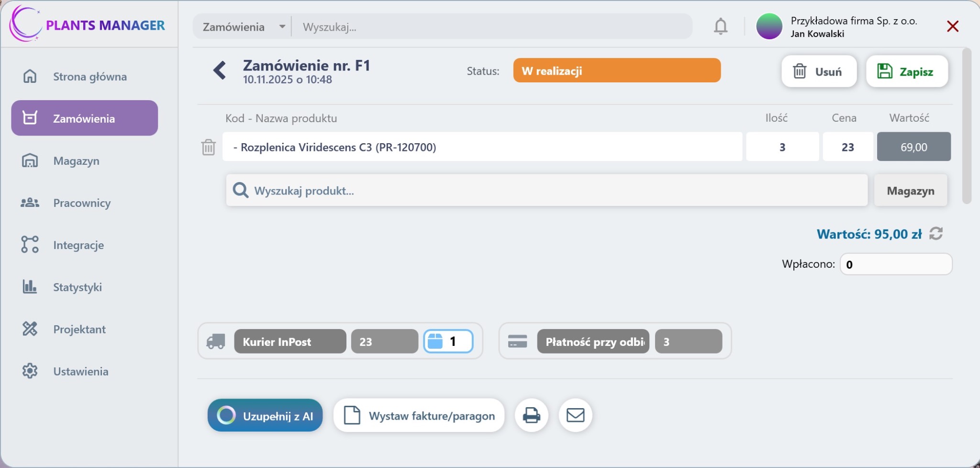Delete the Rozplenica Viridescens product row

point(209,147)
